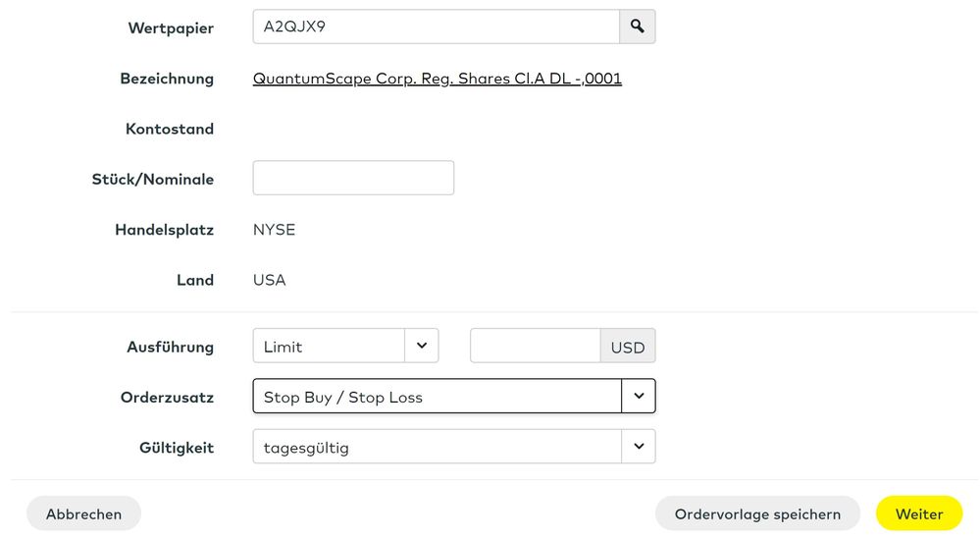Click the Stück/Nominale quantity input field
980x539 pixels.
point(353,178)
